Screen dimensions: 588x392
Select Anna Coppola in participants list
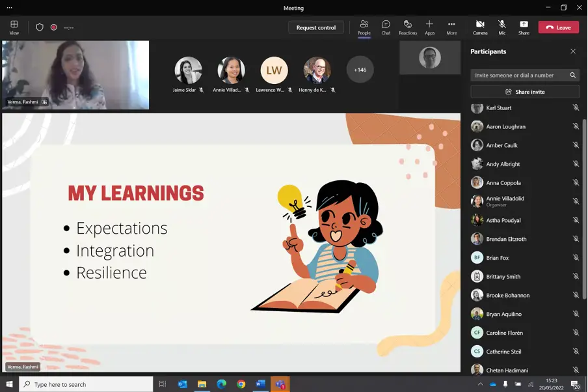pos(525,183)
